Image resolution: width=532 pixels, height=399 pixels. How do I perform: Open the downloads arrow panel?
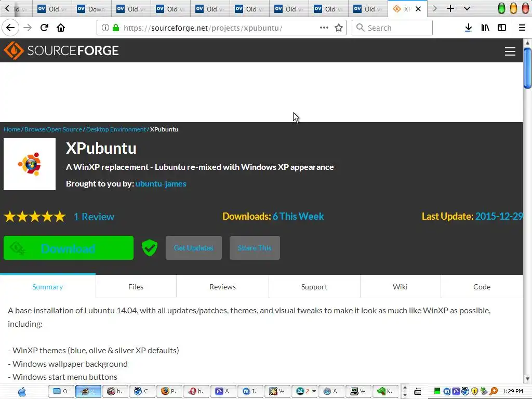pyautogui.click(x=468, y=28)
